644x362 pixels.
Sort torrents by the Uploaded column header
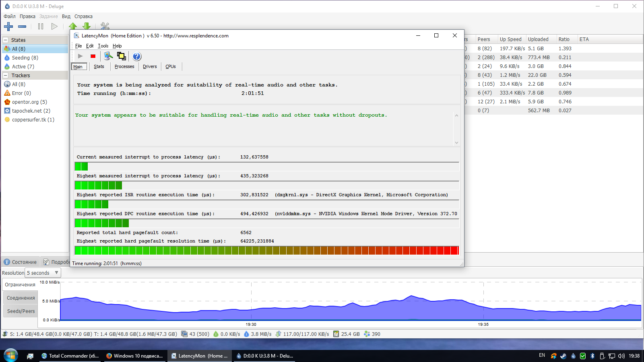tap(541, 39)
